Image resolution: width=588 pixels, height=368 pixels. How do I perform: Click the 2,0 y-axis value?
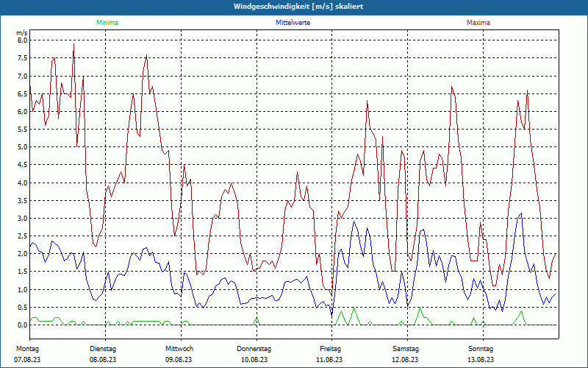23,254
